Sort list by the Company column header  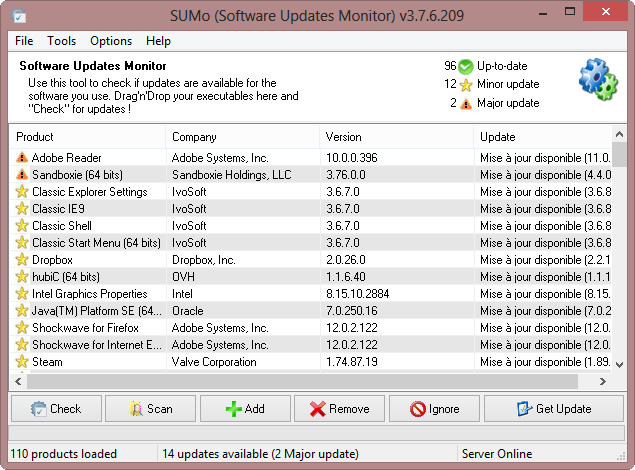tap(243, 137)
